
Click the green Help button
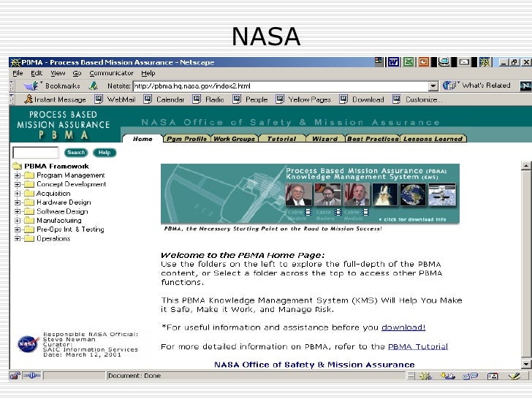[104, 153]
